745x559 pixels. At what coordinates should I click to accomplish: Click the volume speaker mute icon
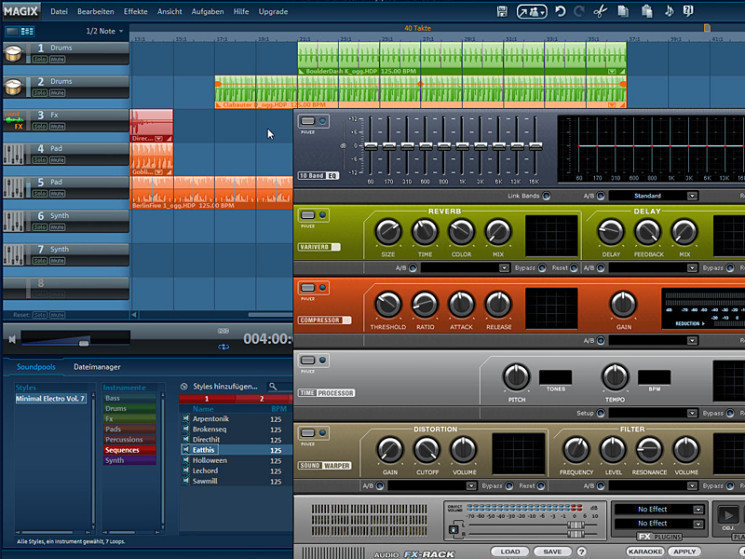[12, 339]
